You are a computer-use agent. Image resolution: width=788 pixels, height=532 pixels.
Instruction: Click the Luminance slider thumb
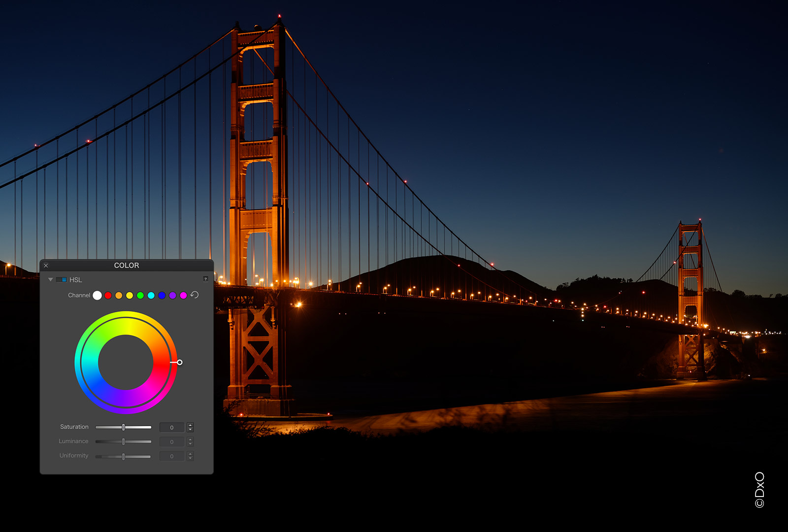pyautogui.click(x=124, y=442)
